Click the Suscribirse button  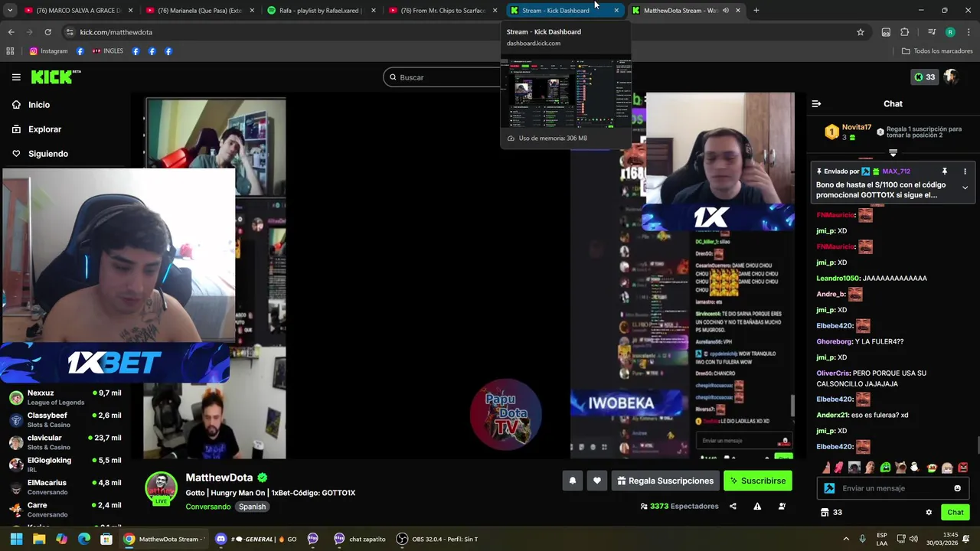758,481
